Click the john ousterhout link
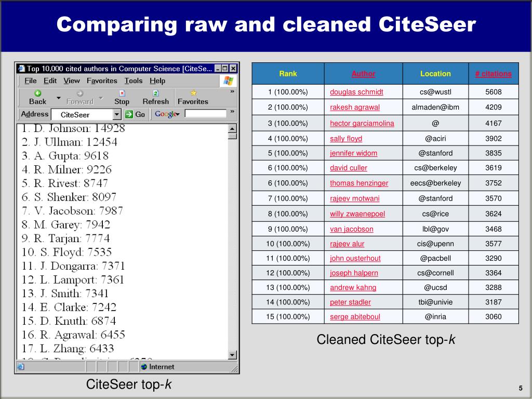Image resolution: width=532 pixels, height=399 pixels. [x=355, y=258]
